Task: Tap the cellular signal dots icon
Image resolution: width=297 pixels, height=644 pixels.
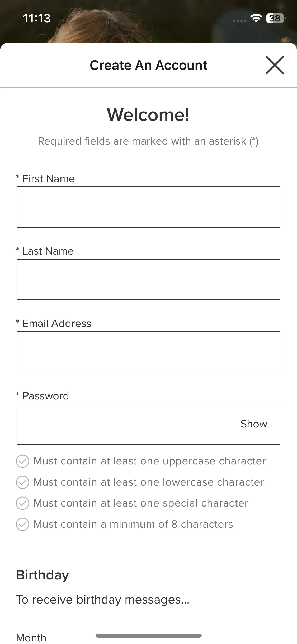Action: (x=239, y=21)
